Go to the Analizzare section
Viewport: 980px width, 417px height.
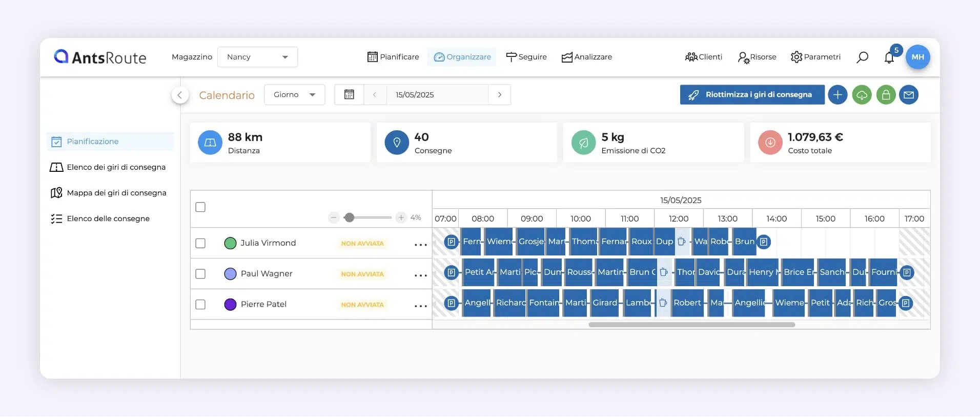coord(586,57)
